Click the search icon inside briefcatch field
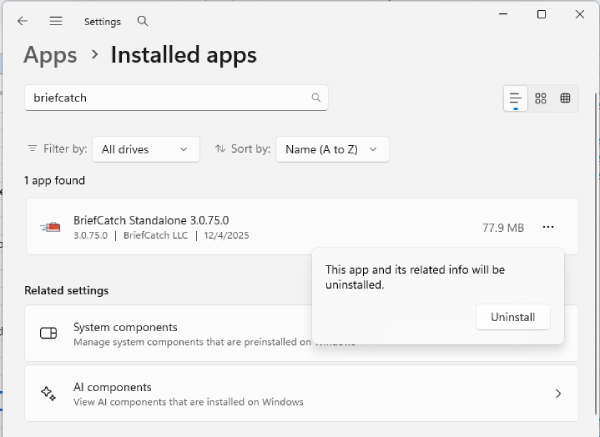The width and height of the screenshot is (600, 437). (316, 98)
